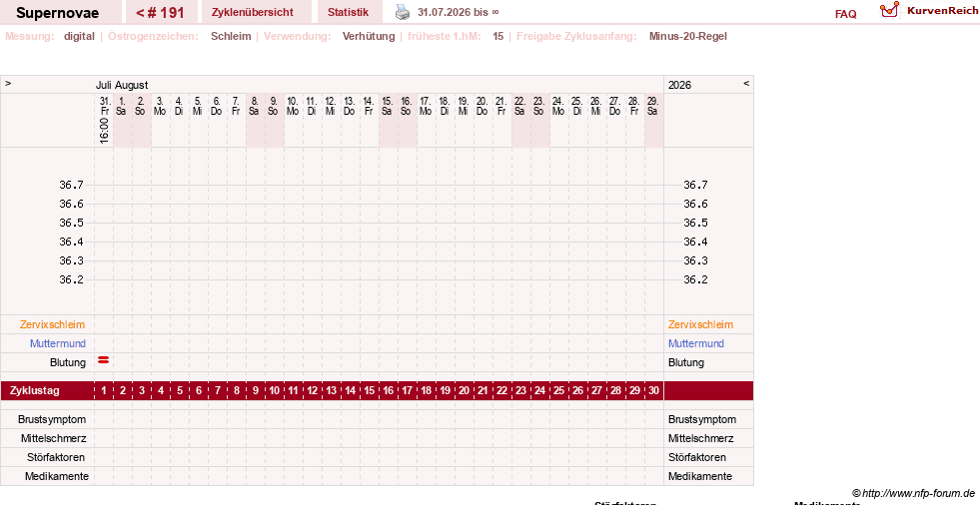
Task: Click the left Zervixschleim label
Action: pyautogui.click(x=53, y=324)
